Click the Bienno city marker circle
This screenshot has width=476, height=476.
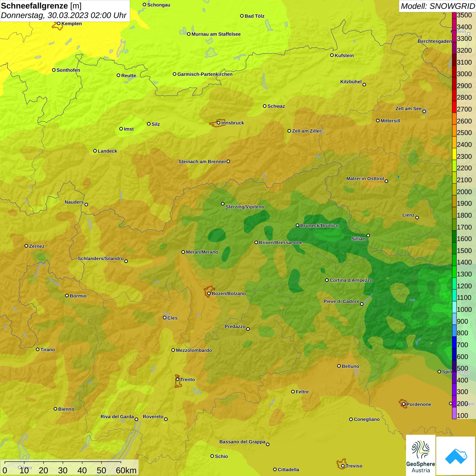click(x=55, y=409)
